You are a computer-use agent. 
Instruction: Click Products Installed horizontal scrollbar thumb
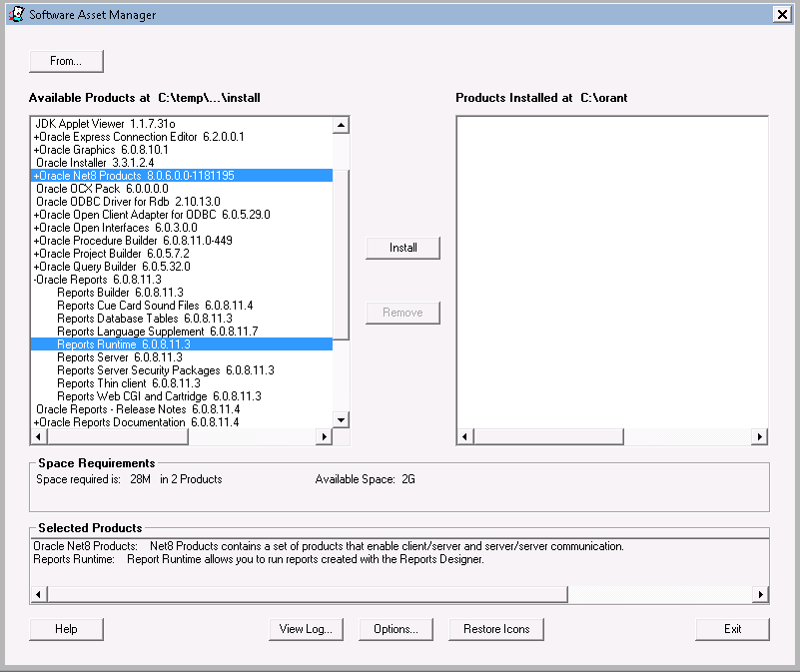(549, 436)
